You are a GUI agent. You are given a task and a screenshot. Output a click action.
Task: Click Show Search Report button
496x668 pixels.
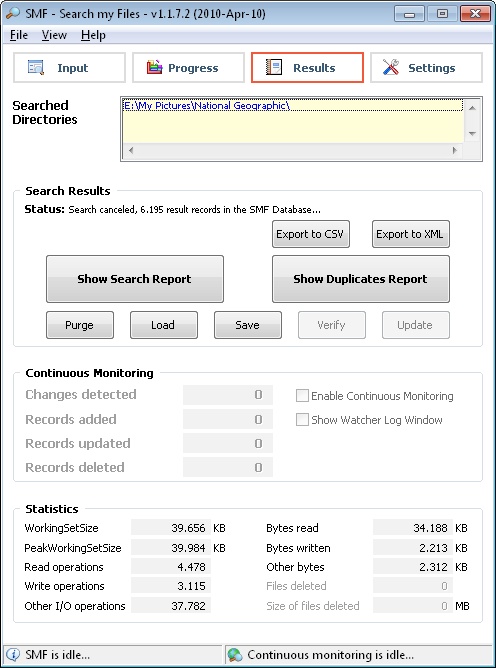tap(135, 279)
